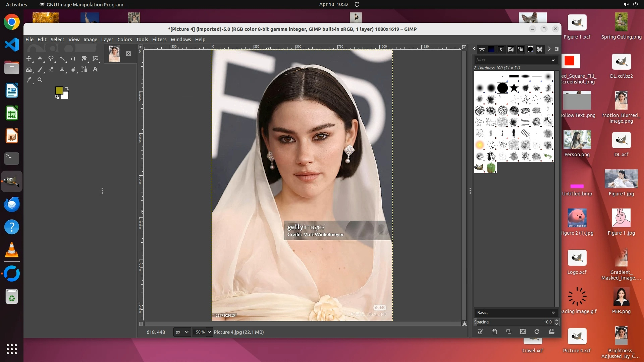644x362 pixels.
Task: Click the olive foreground color swatch
Action: [x=59, y=90]
